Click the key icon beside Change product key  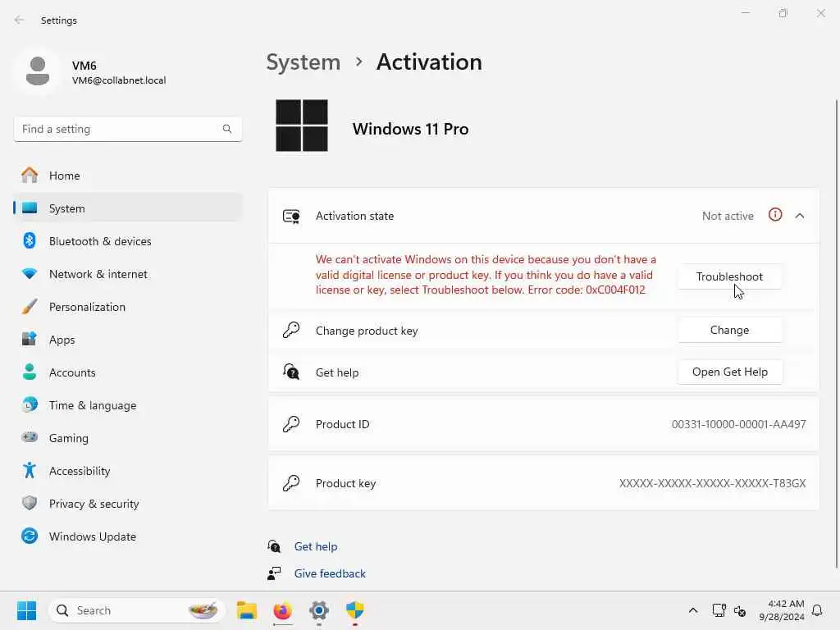(291, 330)
